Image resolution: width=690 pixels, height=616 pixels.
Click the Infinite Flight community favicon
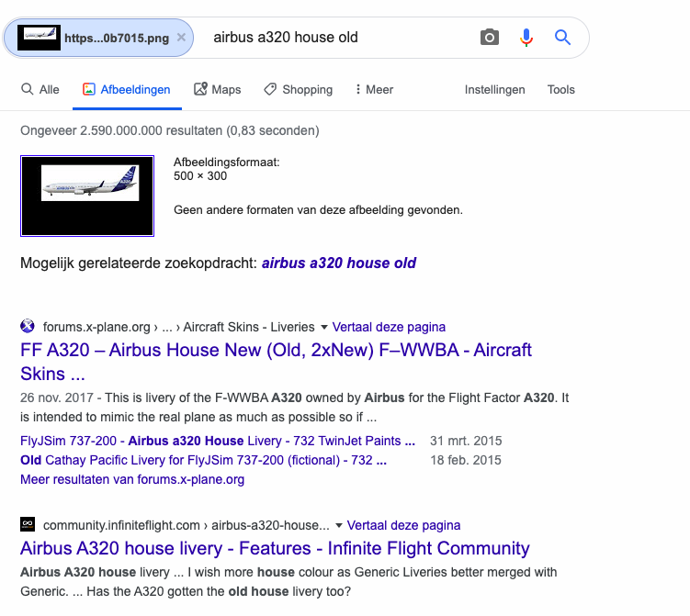coord(28,524)
